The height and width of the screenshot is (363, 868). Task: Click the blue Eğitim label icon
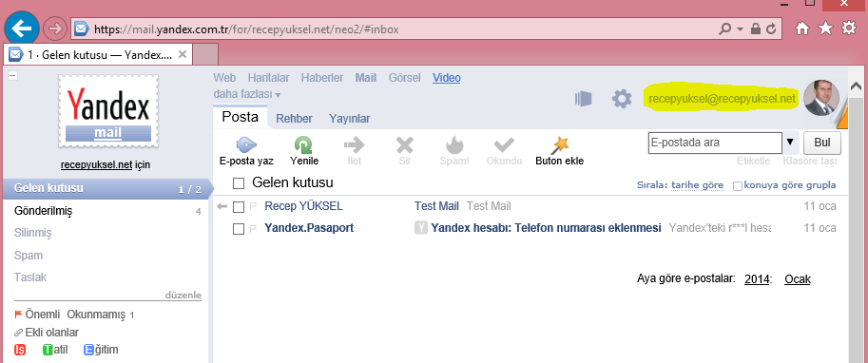89,350
